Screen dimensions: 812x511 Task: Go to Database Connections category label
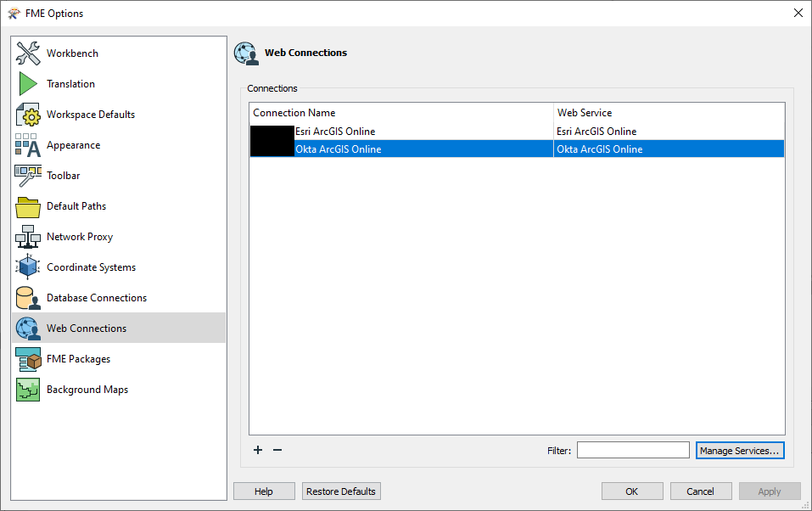click(97, 298)
